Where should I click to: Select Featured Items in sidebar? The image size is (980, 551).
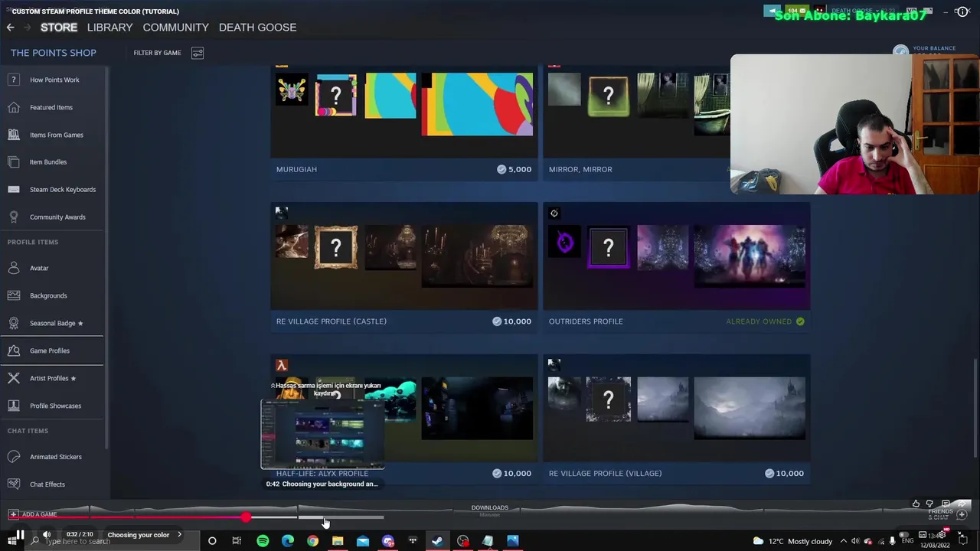click(52, 107)
